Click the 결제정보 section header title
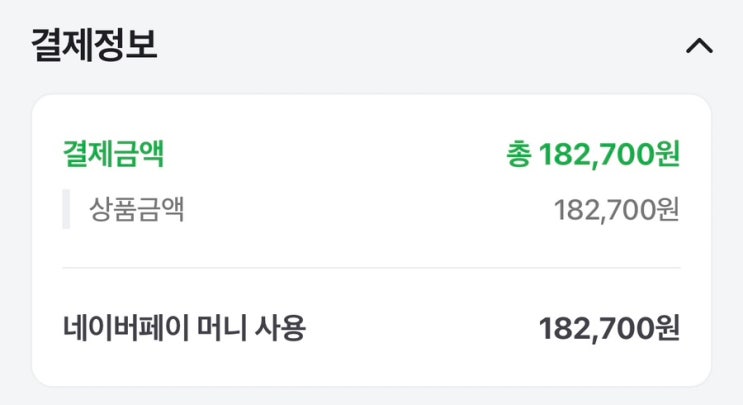This screenshot has width=743, height=405. coord(94,46)
